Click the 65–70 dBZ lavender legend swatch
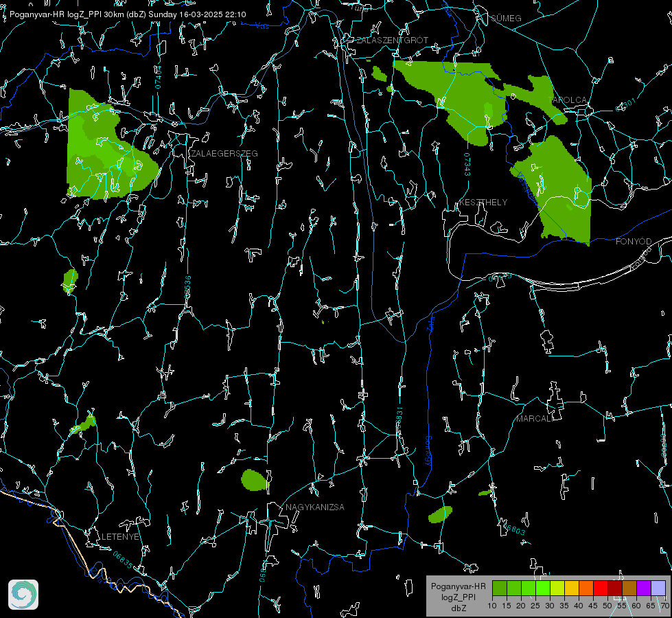This screenshot has height=618, width=672. tap(658, 588)
